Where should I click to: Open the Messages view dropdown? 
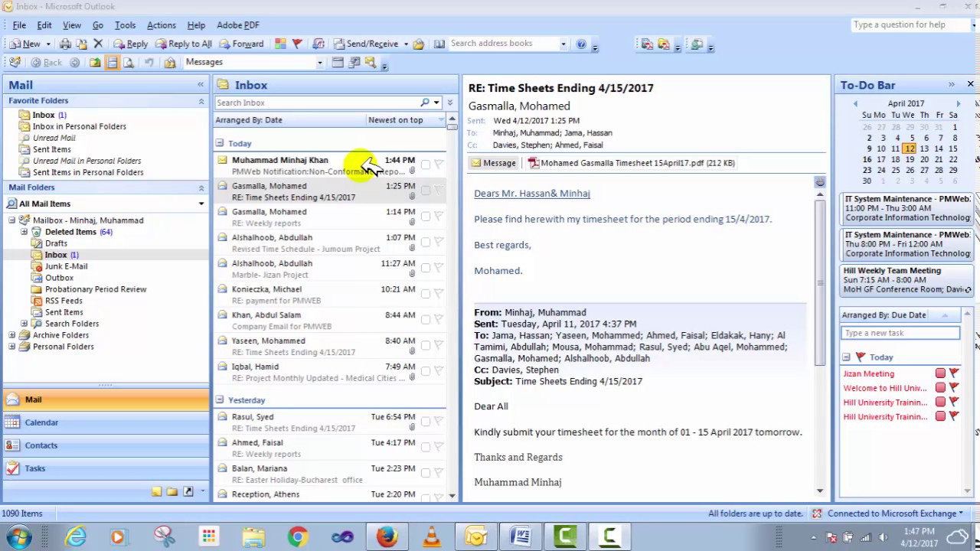(319, 63)
